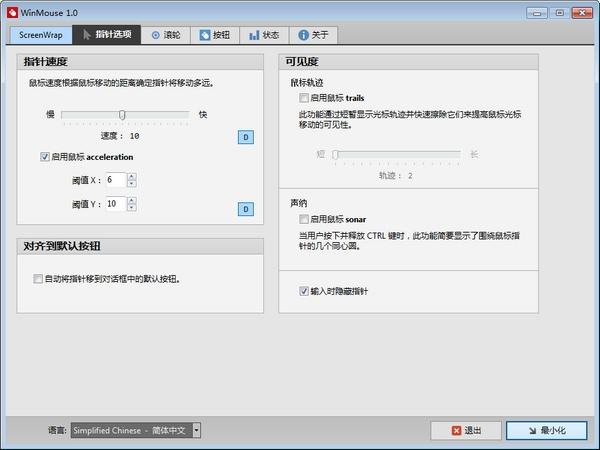Disable the mouse acceleration checkbox

[45, 157]
